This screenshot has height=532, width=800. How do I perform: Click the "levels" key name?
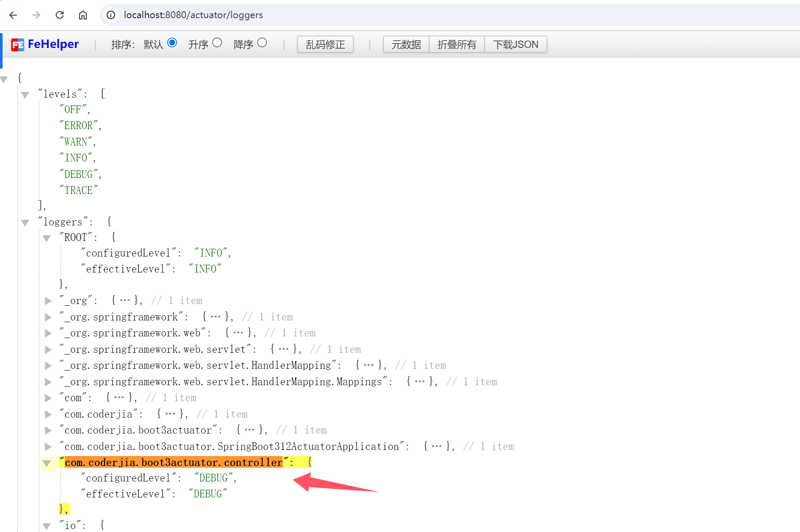[x=60, y=94]
